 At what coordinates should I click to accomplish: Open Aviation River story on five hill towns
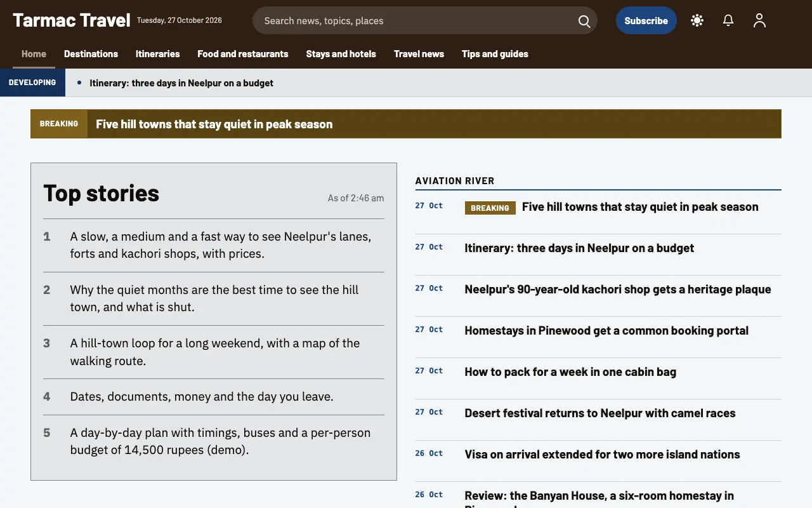[x=640, y=207]
